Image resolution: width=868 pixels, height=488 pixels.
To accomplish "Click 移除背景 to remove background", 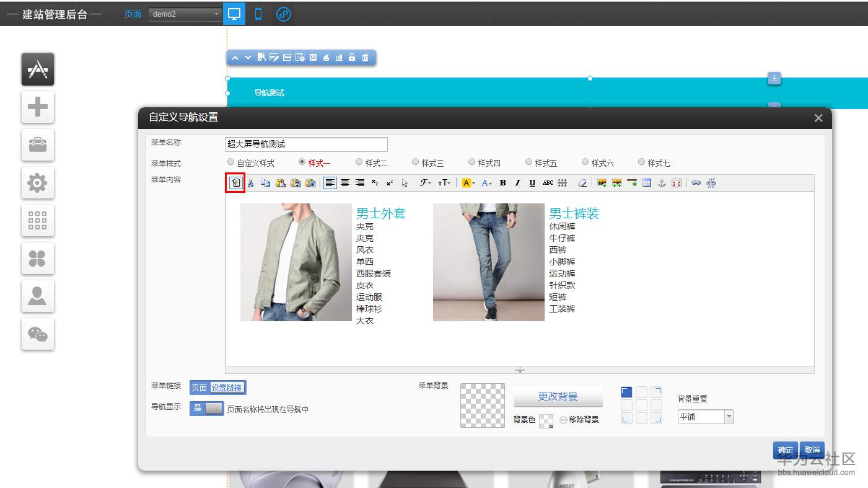I will [x=579, y=420].
